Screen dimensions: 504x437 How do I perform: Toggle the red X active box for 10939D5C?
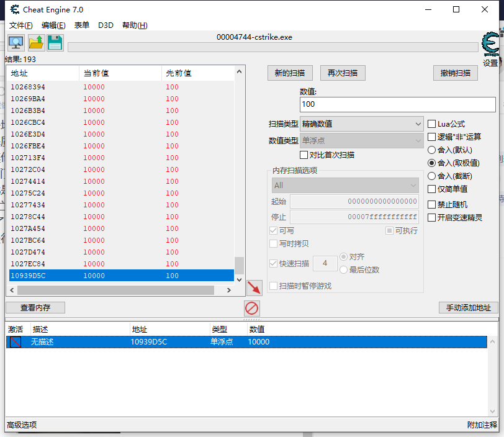pyautogui.click(x=16, y=342)
